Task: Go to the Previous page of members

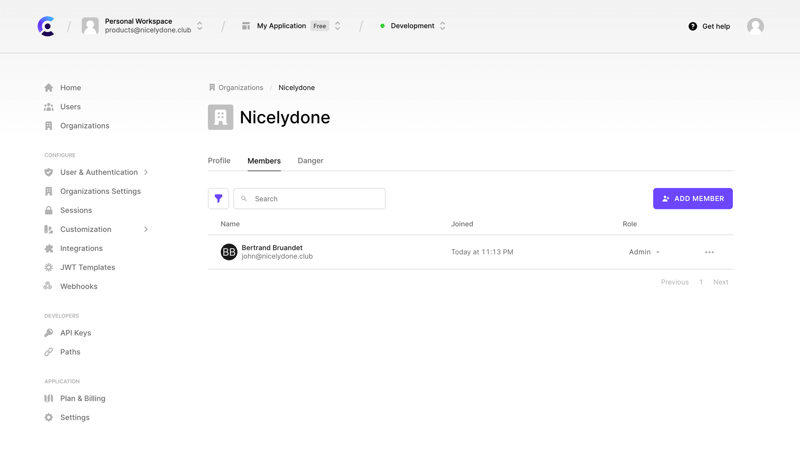Action: coord(674,282)
